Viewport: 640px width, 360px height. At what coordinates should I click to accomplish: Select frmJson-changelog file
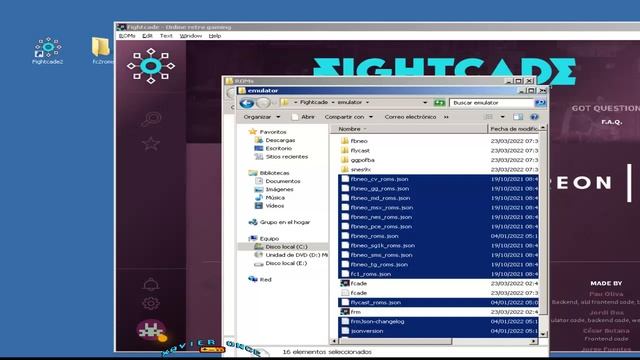[438, 322]
